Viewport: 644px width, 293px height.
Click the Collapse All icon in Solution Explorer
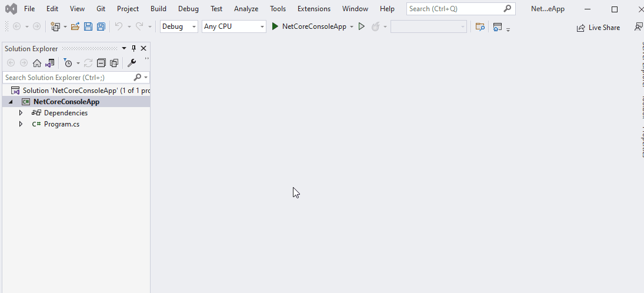[x=101, y=63]
